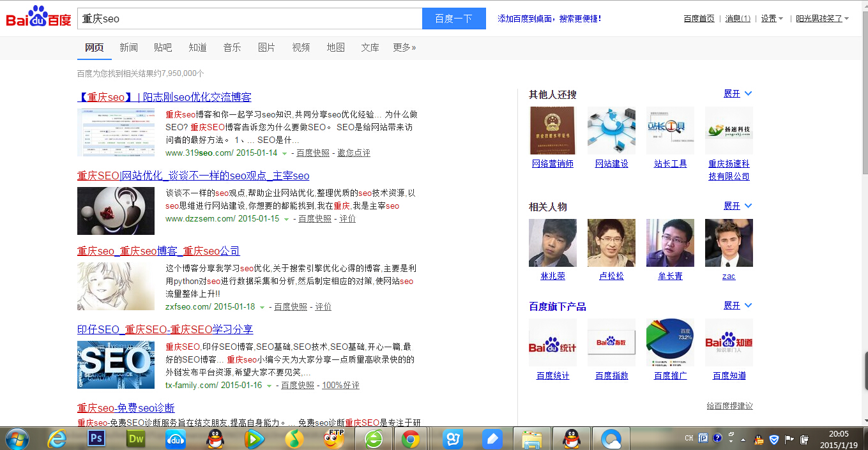Open result 重庆seo-免费seo诊断
Screen dimensions: 868x450
pos(126,408)
